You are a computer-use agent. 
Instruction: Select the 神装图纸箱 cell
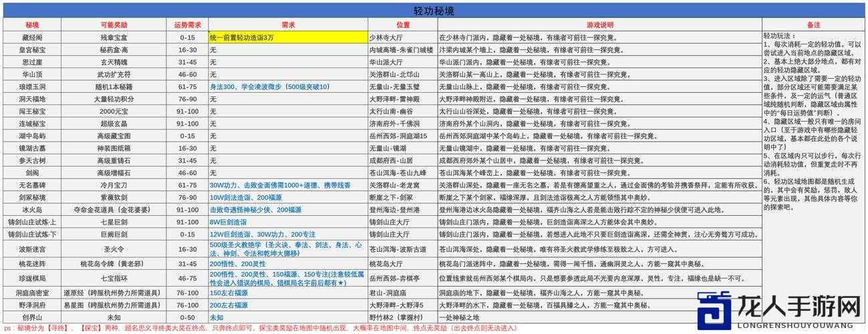(x=114, y=148)
